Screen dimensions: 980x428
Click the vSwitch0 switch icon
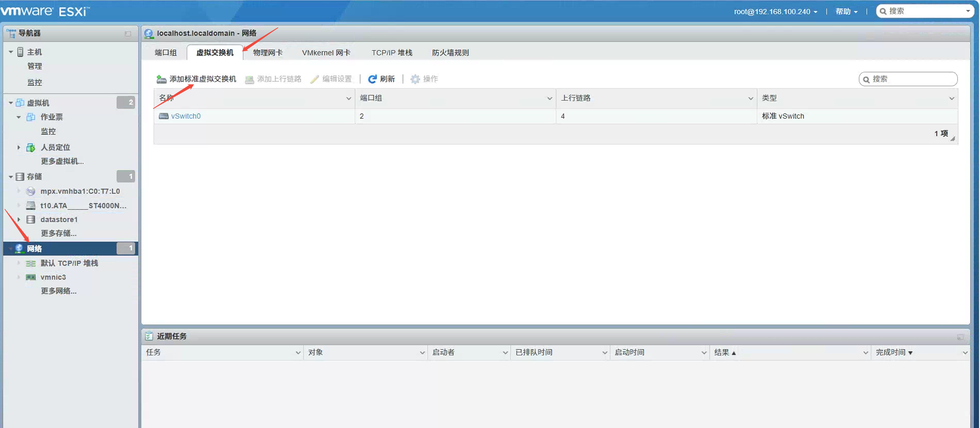[x=164, y=116]
